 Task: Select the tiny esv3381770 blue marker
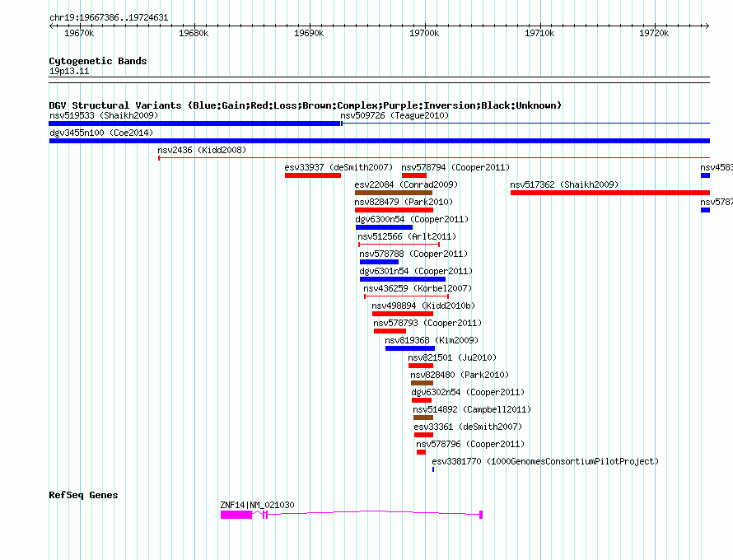(433, 469)
